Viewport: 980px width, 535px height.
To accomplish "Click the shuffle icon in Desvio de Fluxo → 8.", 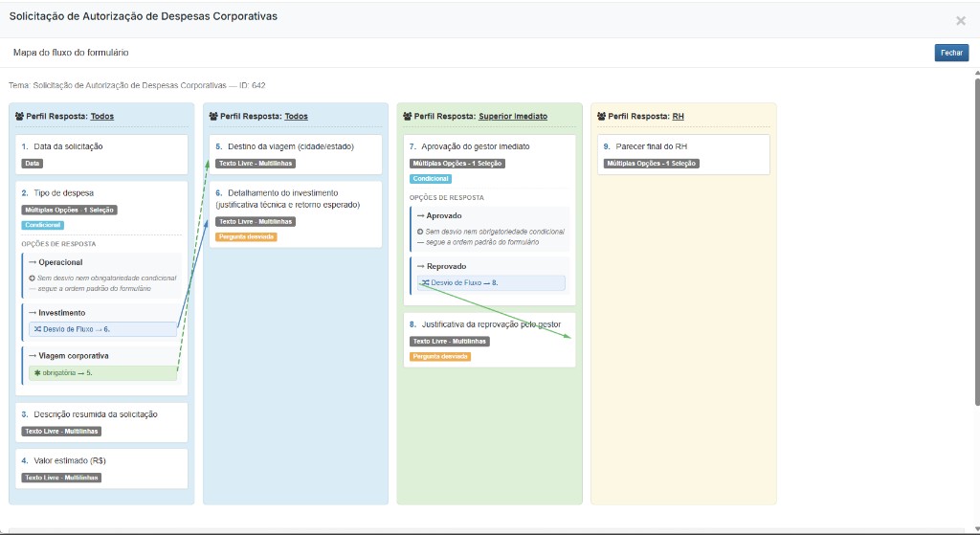I will coord(425,282).
